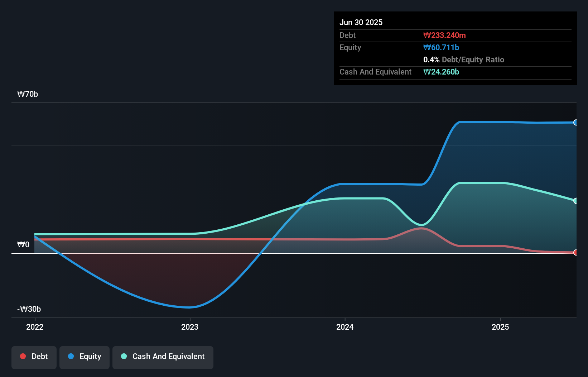Click the blue Equity value in the tooltip
This screenshot has height=377, width=588.
coord(442,47)
